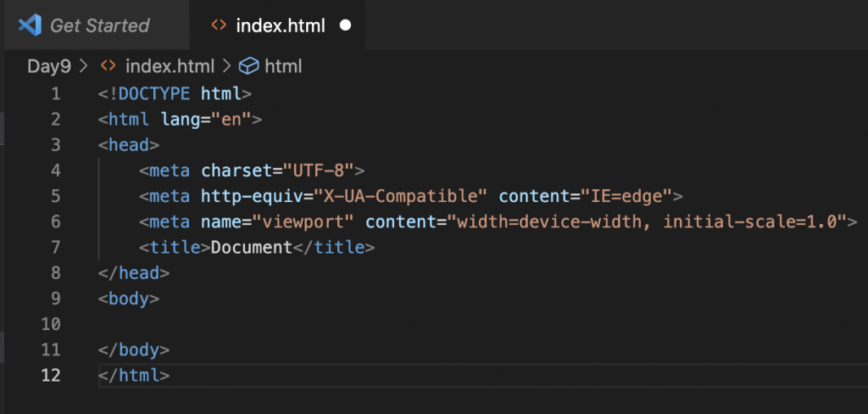The image size is (868, 414).
Task: Click the chevron after index.html in breadcrumbs
Action: (x=227, y=65)
